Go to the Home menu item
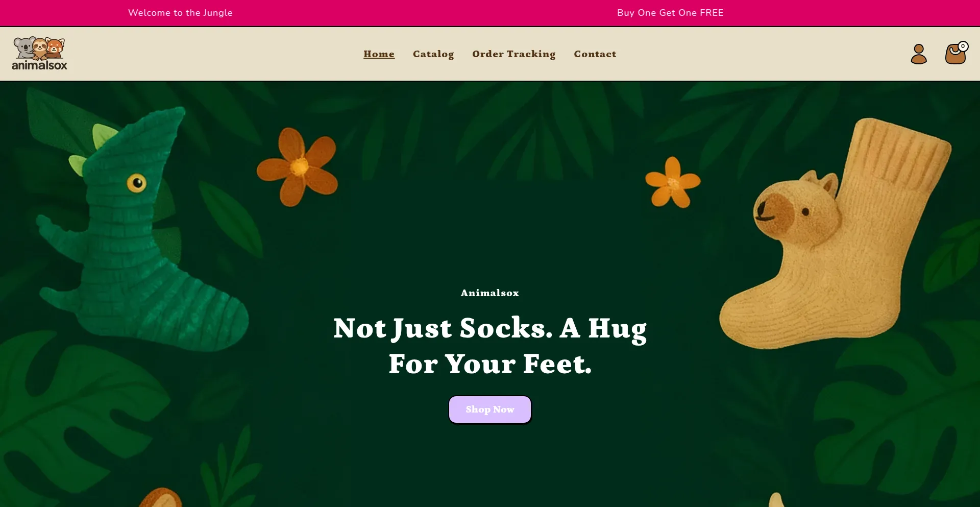The height and width of the screenshot is (507, 980). click(379, 54)
